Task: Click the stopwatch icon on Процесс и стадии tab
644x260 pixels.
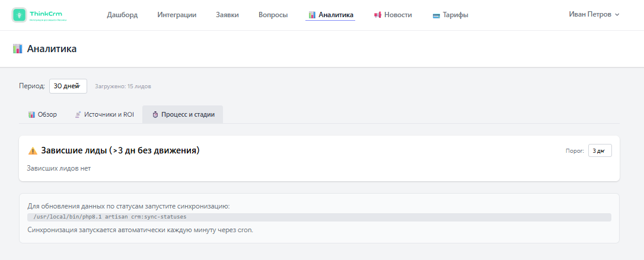Action: tap(155, 115)
